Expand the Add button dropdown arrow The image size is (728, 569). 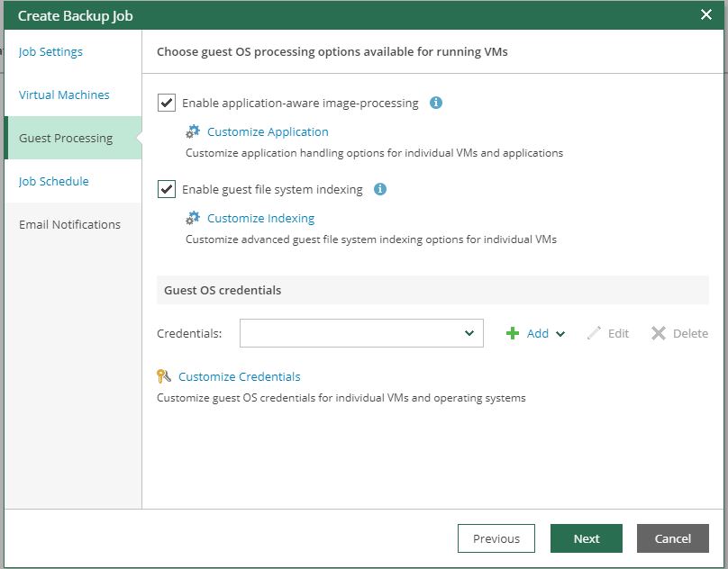pos(560,334)
